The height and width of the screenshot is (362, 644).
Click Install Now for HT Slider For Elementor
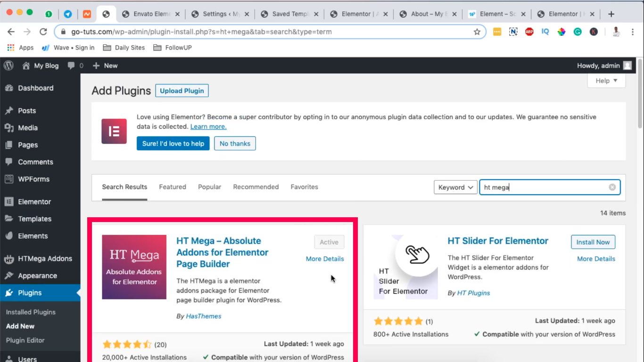[x=593, y=242]
